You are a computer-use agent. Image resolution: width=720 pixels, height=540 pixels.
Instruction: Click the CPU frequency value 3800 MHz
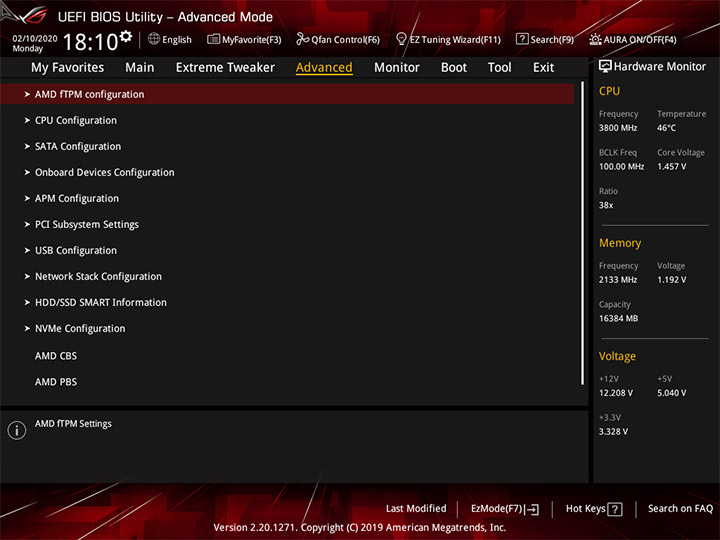click(x=618, y=128)
